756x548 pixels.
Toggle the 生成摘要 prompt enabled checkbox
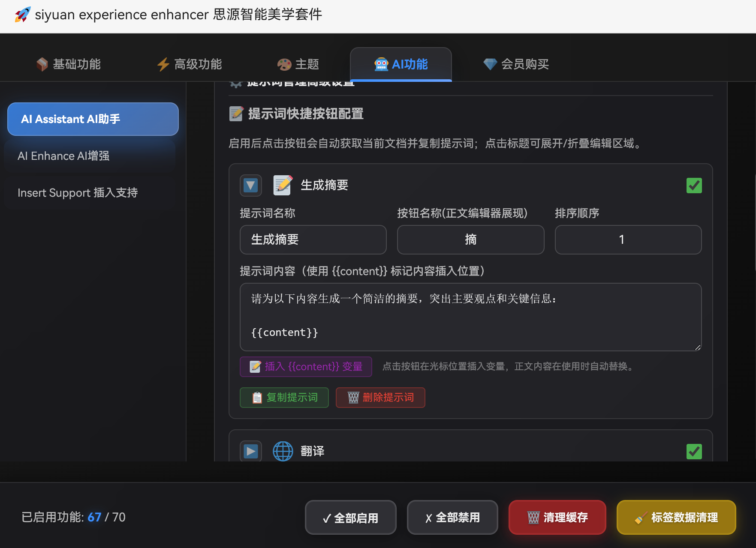pyautogui.click(x=694, y=186)
